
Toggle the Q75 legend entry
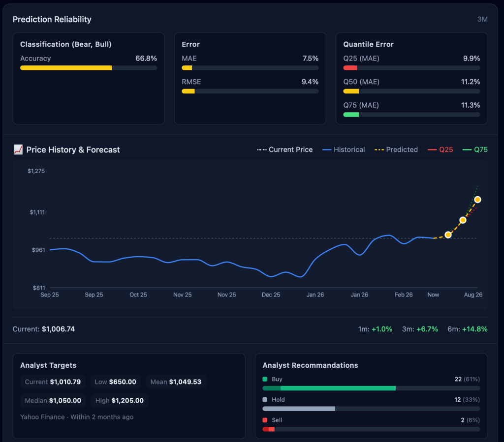475,149
